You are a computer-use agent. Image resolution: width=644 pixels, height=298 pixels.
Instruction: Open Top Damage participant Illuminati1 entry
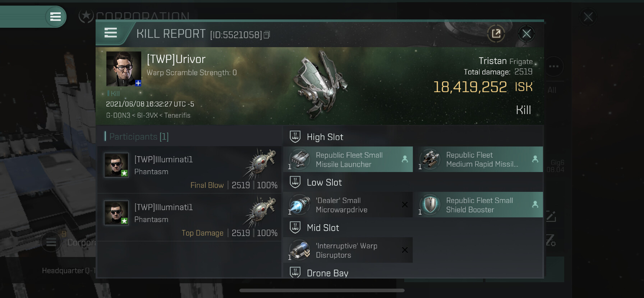189,217
